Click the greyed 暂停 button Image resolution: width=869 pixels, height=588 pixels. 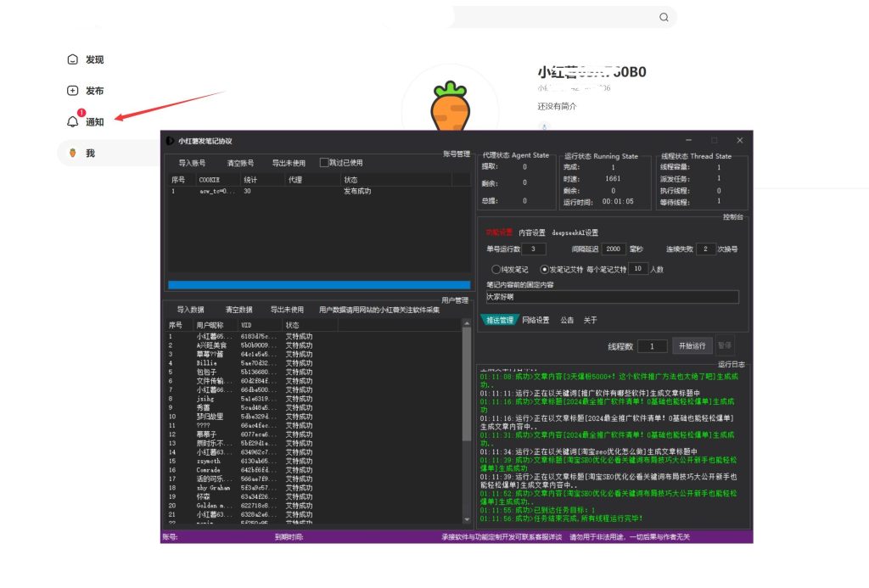click(x=725, y=345)
